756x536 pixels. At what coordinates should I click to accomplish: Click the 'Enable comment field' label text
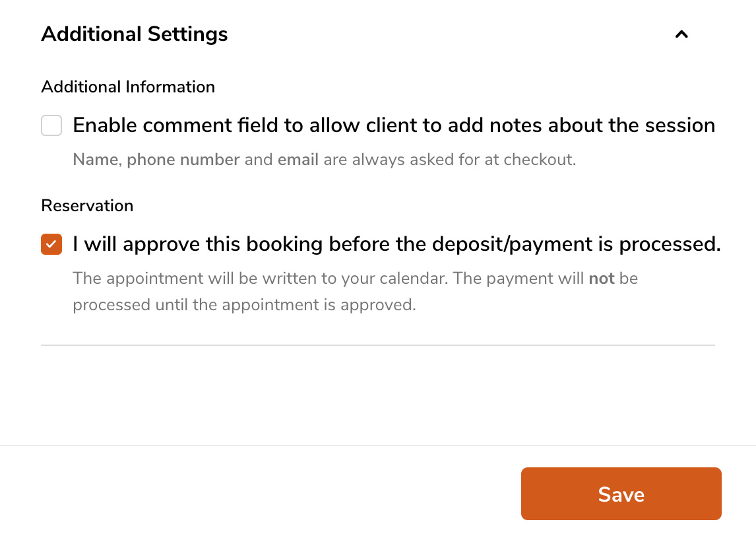(x=394, y=125)
